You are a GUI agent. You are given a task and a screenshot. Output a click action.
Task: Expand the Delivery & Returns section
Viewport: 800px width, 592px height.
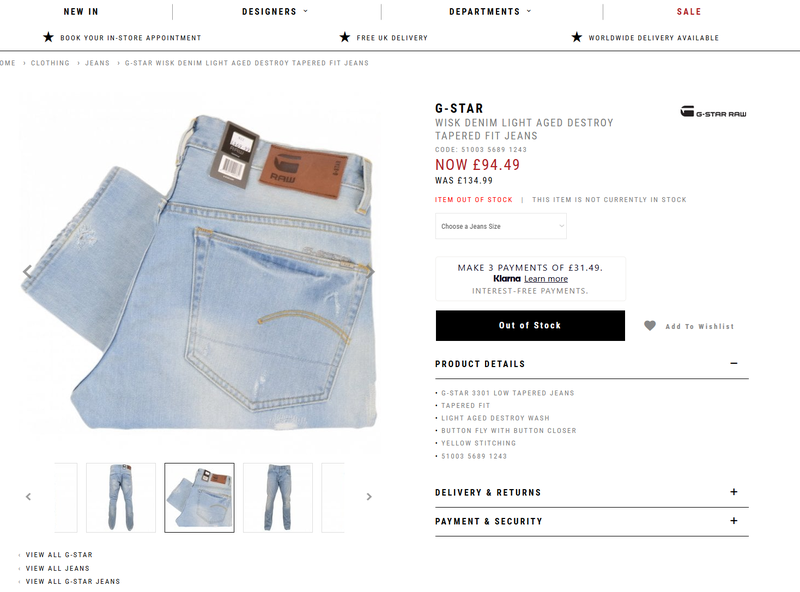(734, 492)
